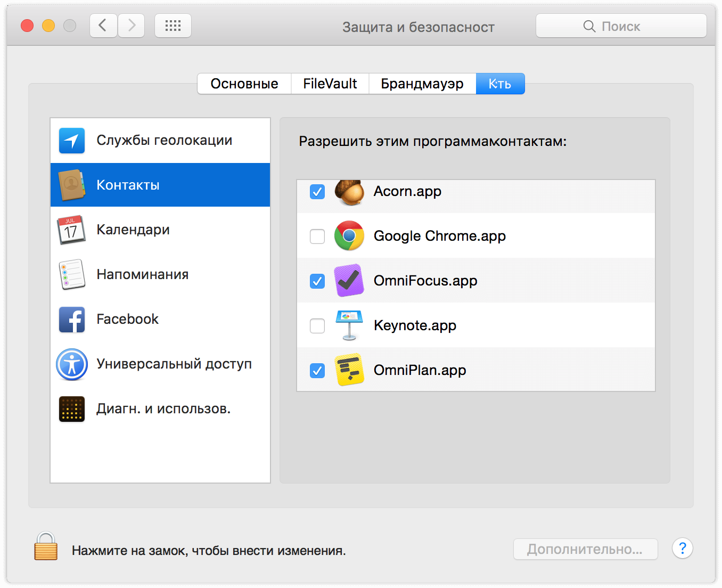Click the padlock to unlock changes

tap(46, 546)
